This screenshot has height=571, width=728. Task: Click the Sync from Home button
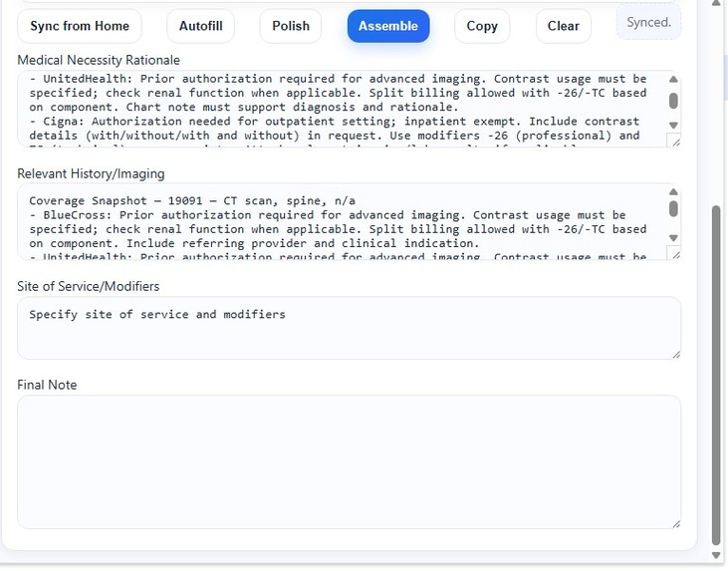pyautogui.click(x=80, y=26)
